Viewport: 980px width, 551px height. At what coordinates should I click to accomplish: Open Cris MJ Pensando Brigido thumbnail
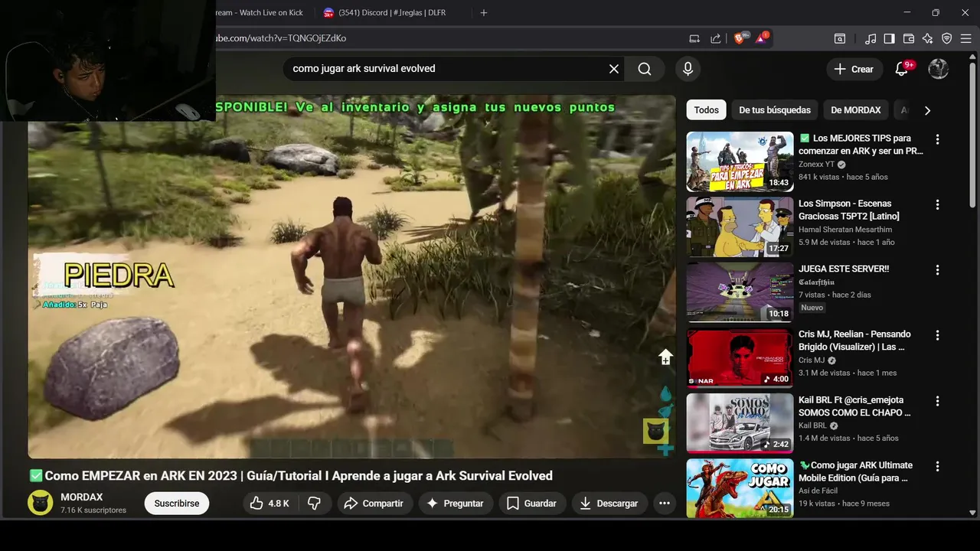pos(740,357)
